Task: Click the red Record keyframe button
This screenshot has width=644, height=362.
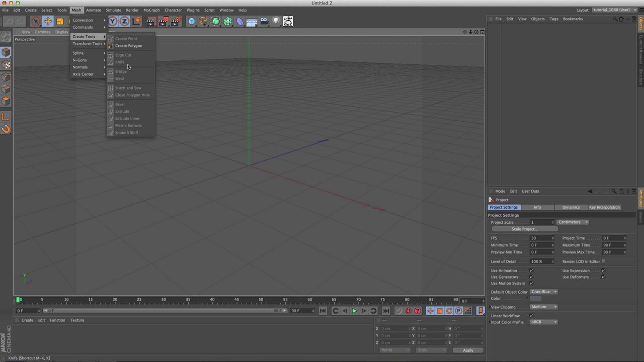Action: click(x=408, y=311)
